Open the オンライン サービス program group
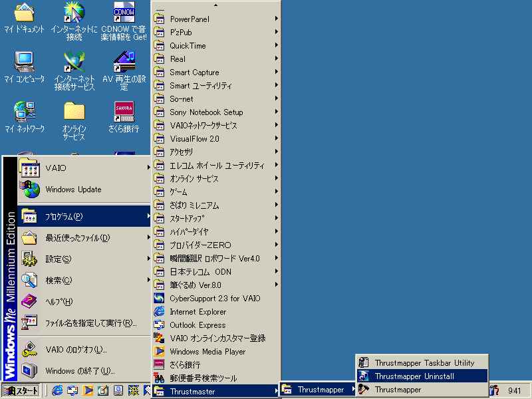 coord(215,178)
